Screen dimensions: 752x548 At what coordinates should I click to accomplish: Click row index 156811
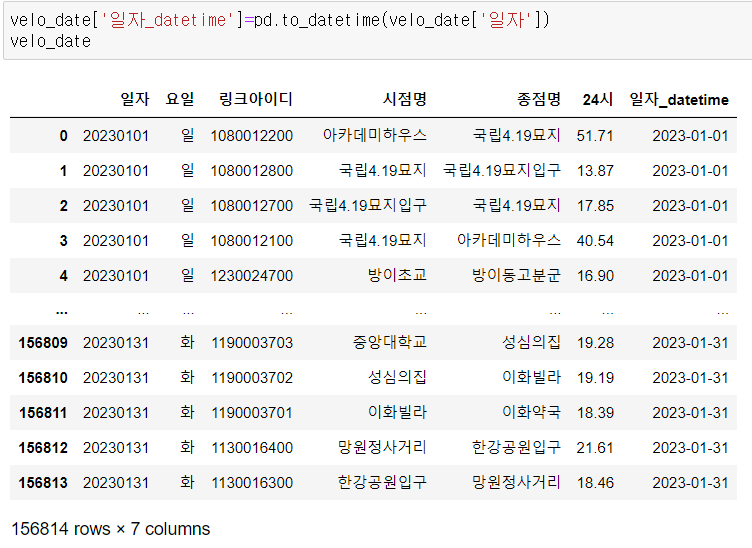click(x=43, y=413)
